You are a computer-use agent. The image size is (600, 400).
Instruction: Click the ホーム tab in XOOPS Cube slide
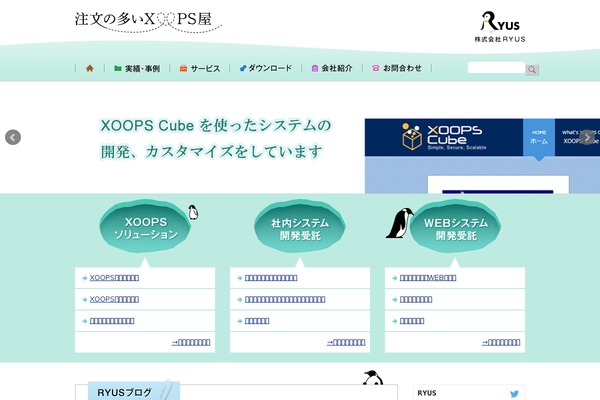[539, 137]
